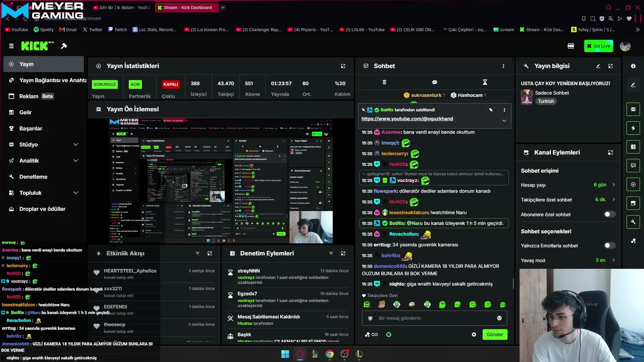Click follower HEARTSTEEL_Aphelios in activity feed
The width and height of the screenshot is (644, 362).
click(130, 271)
